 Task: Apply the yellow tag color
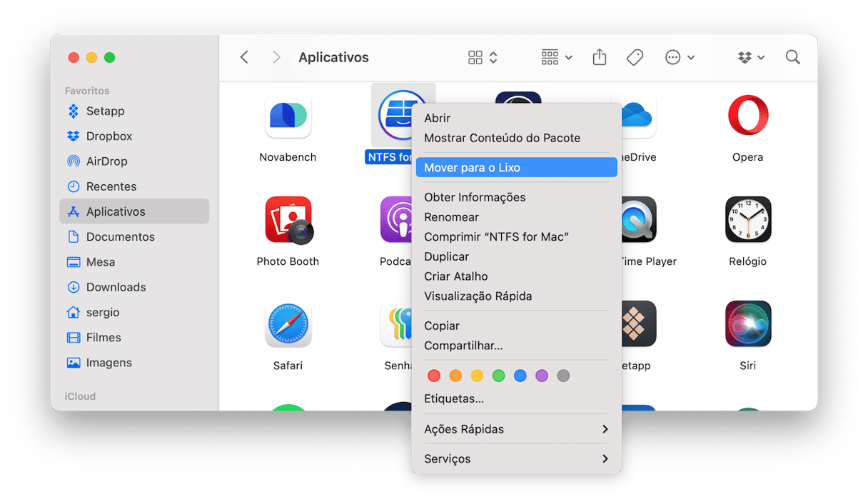coord(477,376)
